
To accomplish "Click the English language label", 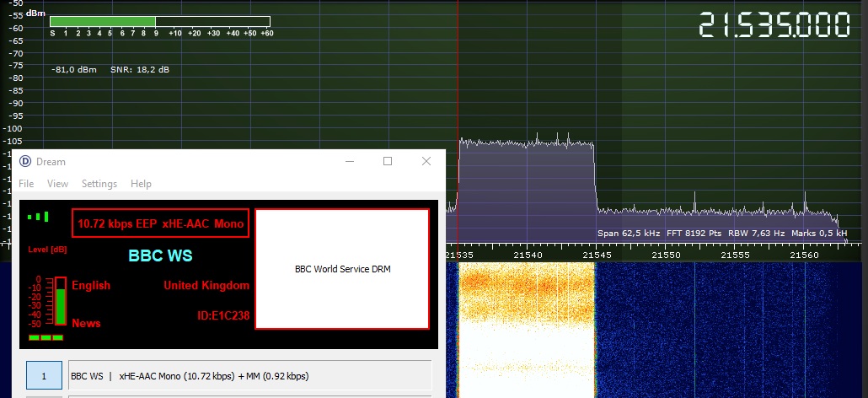I will coord(91,286).
